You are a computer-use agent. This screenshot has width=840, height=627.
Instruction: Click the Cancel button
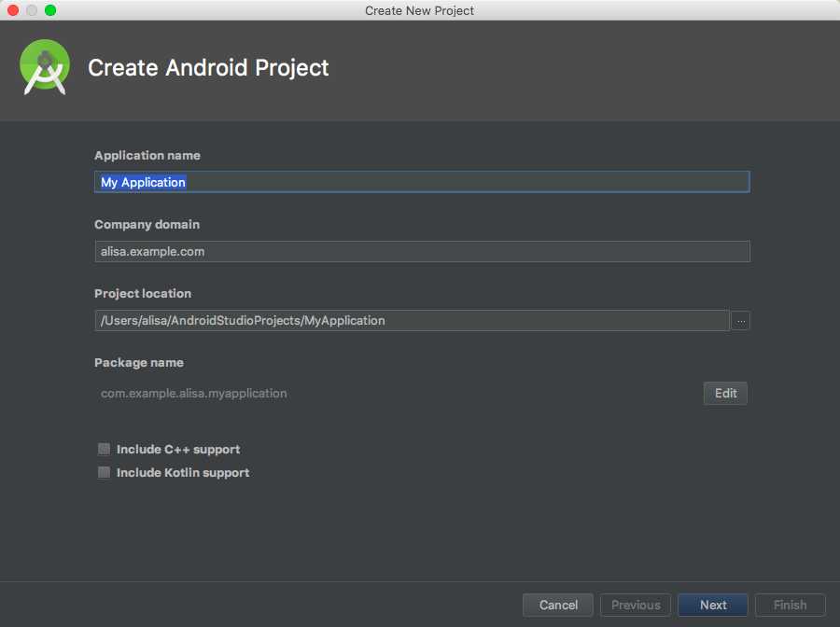point(558,605)
